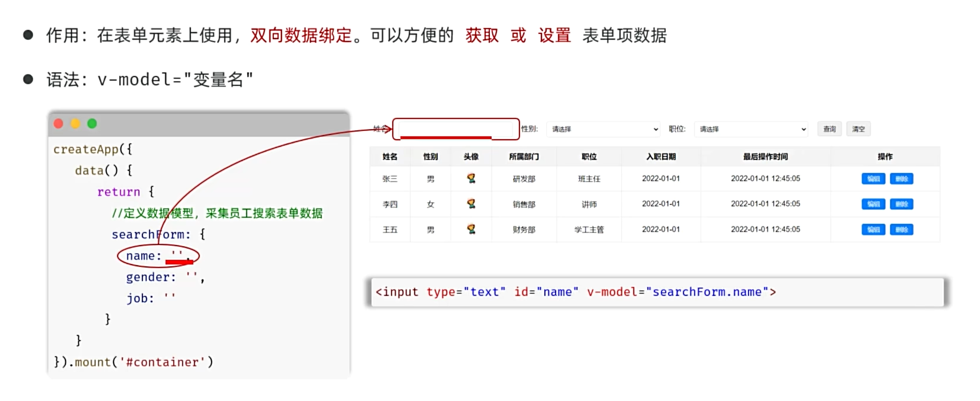Click 编辑 button for 王五
Screen dimensions: 980x401
point(873,230)
